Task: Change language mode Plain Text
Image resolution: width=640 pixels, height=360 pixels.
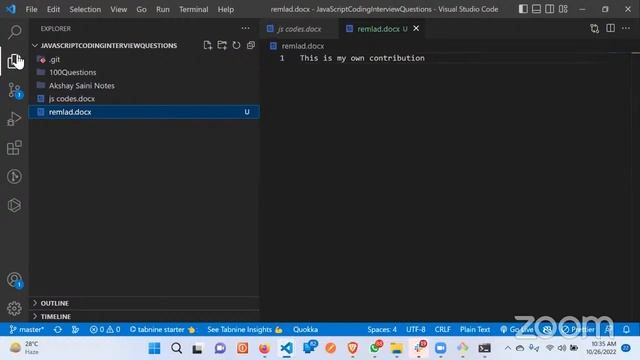Action: [475, 329]
